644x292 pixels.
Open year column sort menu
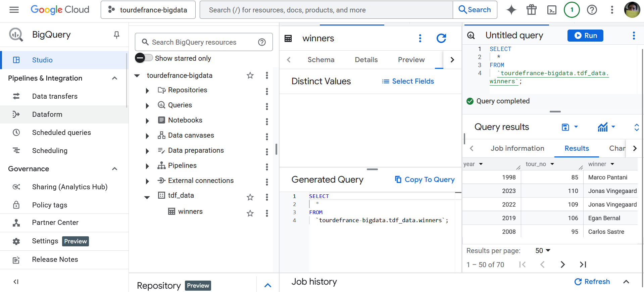click(481, 164)
